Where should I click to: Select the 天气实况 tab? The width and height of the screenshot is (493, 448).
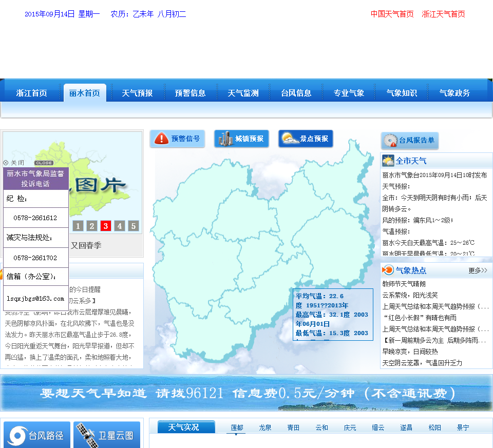(186, 427)
